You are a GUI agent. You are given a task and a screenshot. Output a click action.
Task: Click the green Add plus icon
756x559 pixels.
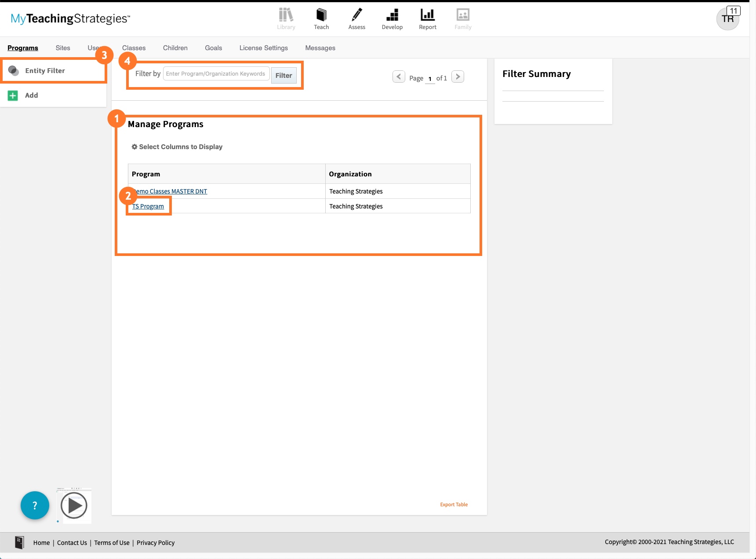click(x=13, y=95)
